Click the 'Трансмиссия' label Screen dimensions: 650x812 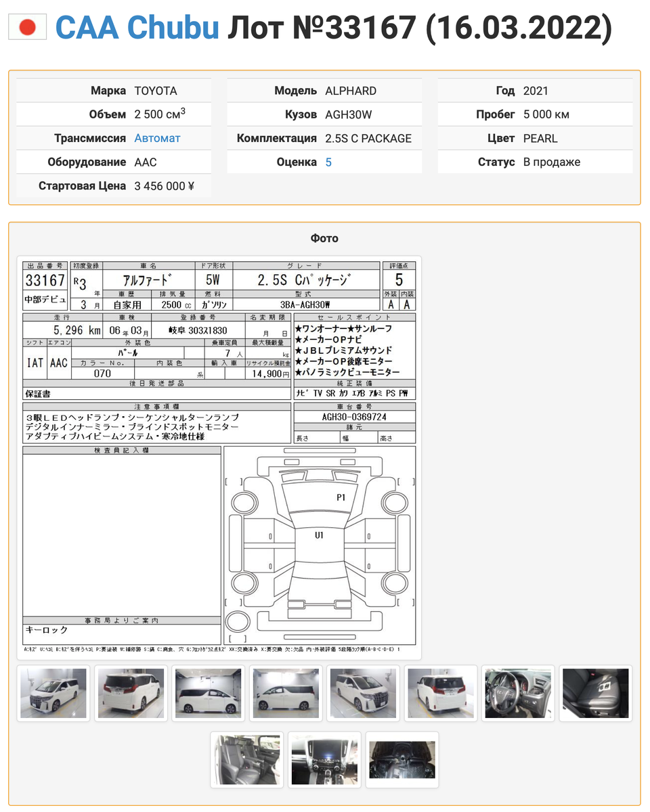pos(91,138)
